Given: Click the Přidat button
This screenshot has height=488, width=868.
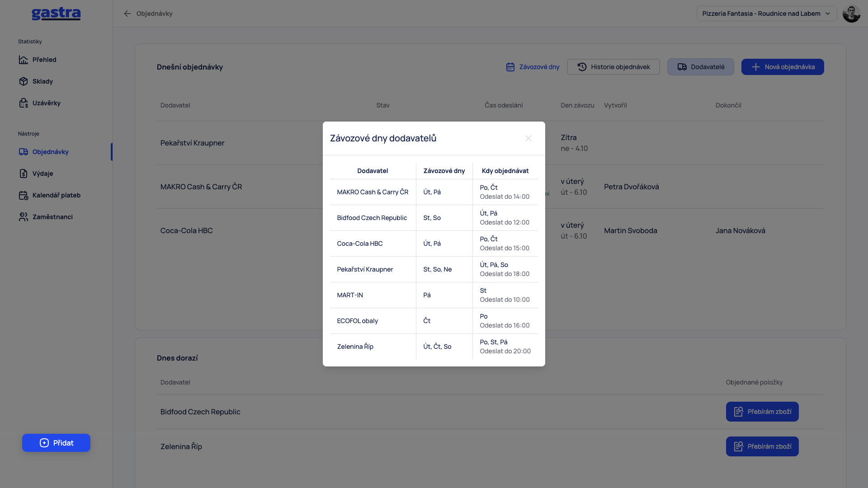Looking at the screenshot, I should click(56, 443).
